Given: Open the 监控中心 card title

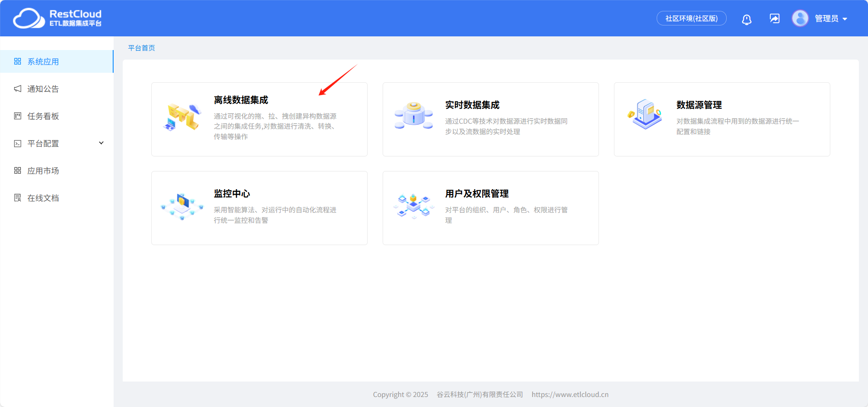Looking at the screenshot, I should (232, 193).
